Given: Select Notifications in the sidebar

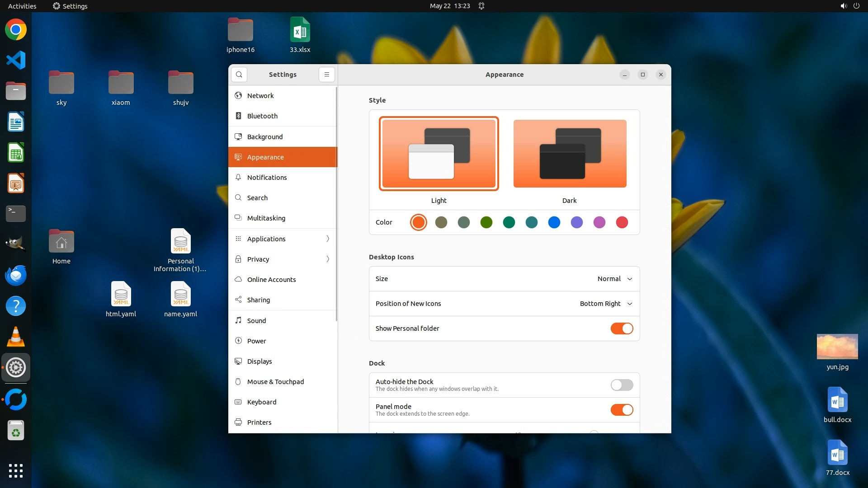Looking at the screenshot, I should point(267,177).
